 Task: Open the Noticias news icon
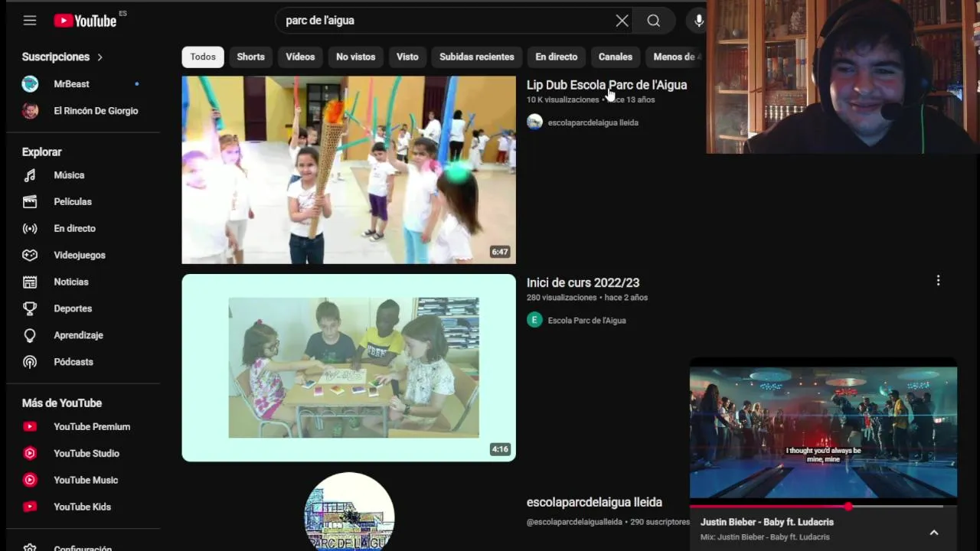[30, 282]
